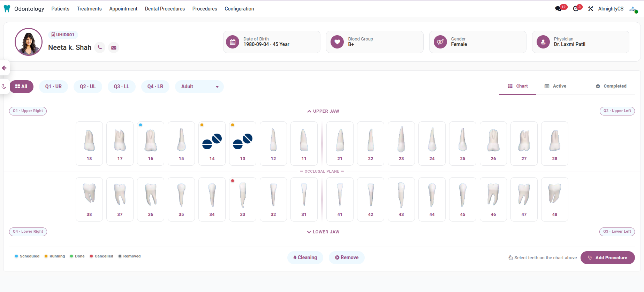Click the Q3 · Lower Left label
The image size is (644, 292).
tap(617, 232)
